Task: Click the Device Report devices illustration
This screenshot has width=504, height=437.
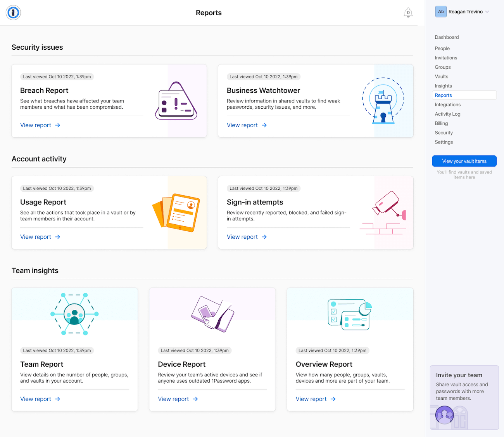Action: click(212, 314)
